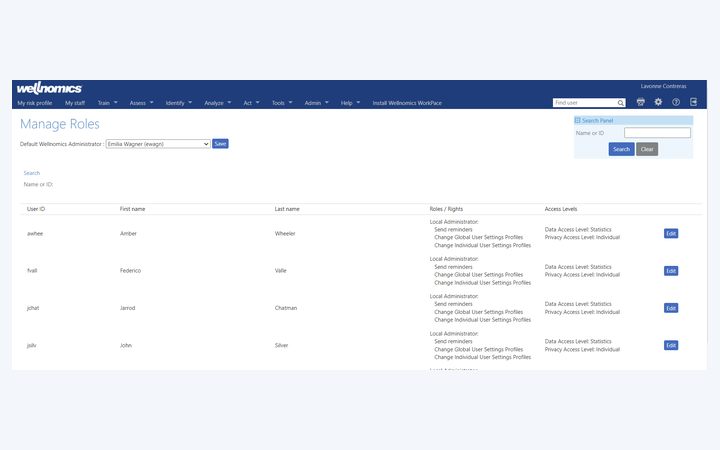Click user ID awhee
The image size is (720, 450).
point(35,234)
